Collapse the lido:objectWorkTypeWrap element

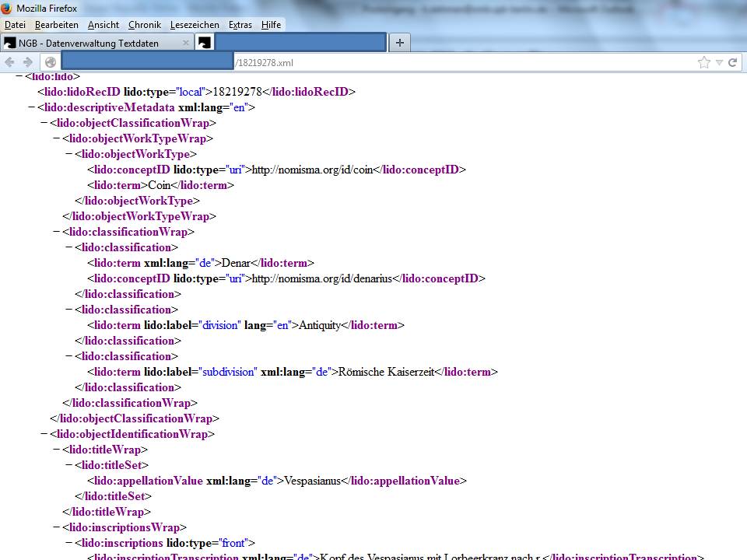56,138
